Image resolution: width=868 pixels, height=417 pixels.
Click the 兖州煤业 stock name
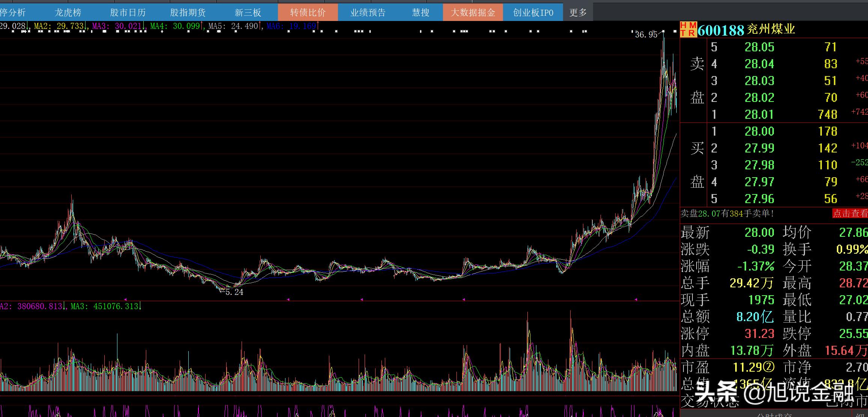point(771,29)
